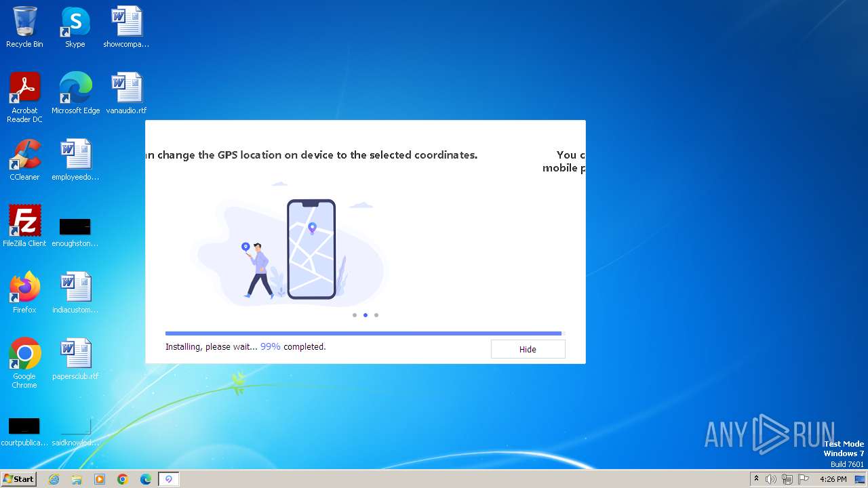Screen dimensions: 868x488
Task: Open Chrome from the taskbar
Action: [x=123, y=479]
